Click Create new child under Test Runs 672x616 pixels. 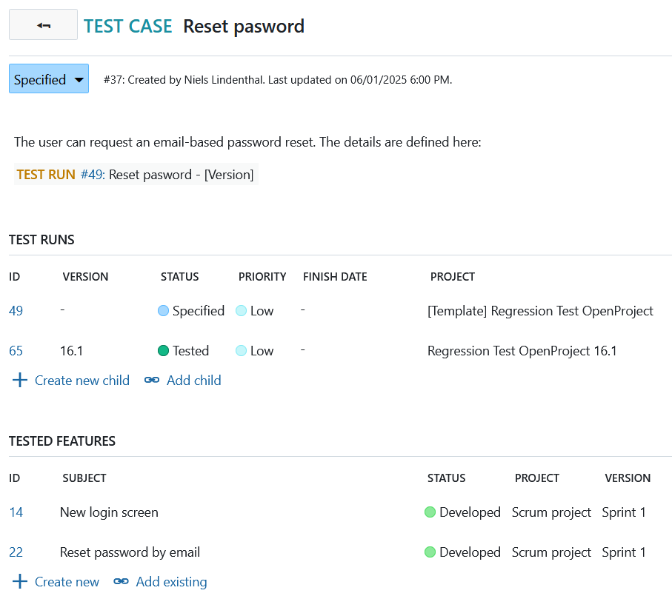click(x=81, y=380)
